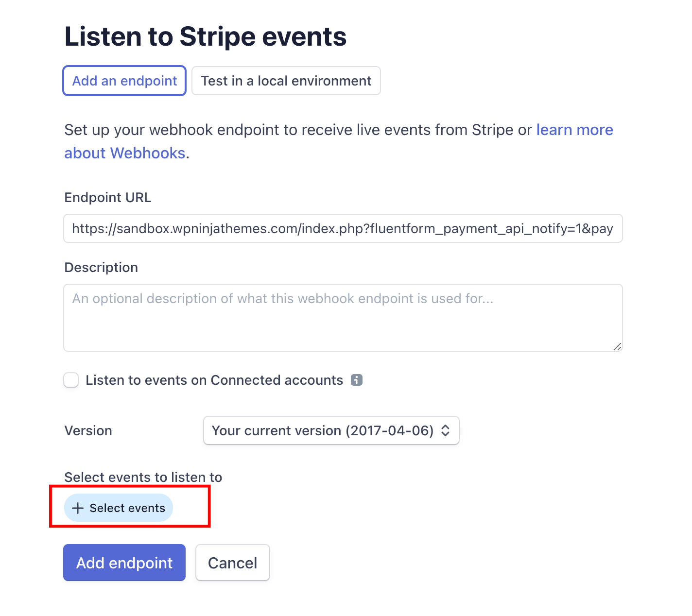692x616 pixels.
Task: Click the 'Listen to Stripe events' heading
Action: 206,37
